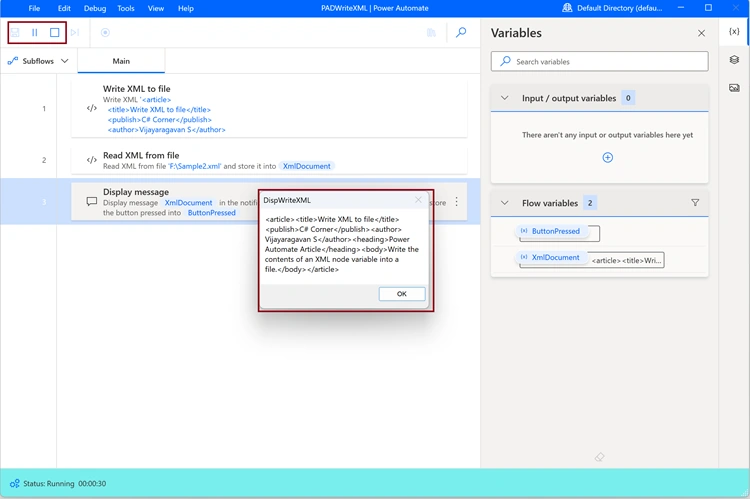
Task: Collapse Input / output variables section
Action: click(505, 98)
